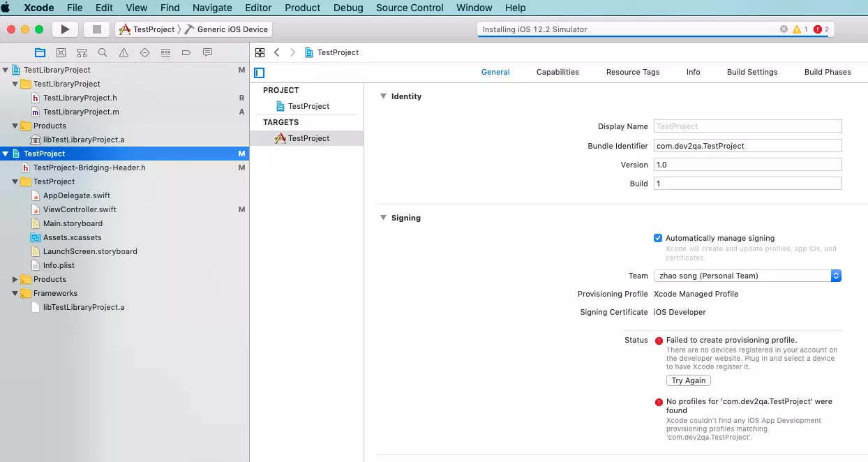Go back in editor history
The image size is (868, 462).
coord(277,52)
